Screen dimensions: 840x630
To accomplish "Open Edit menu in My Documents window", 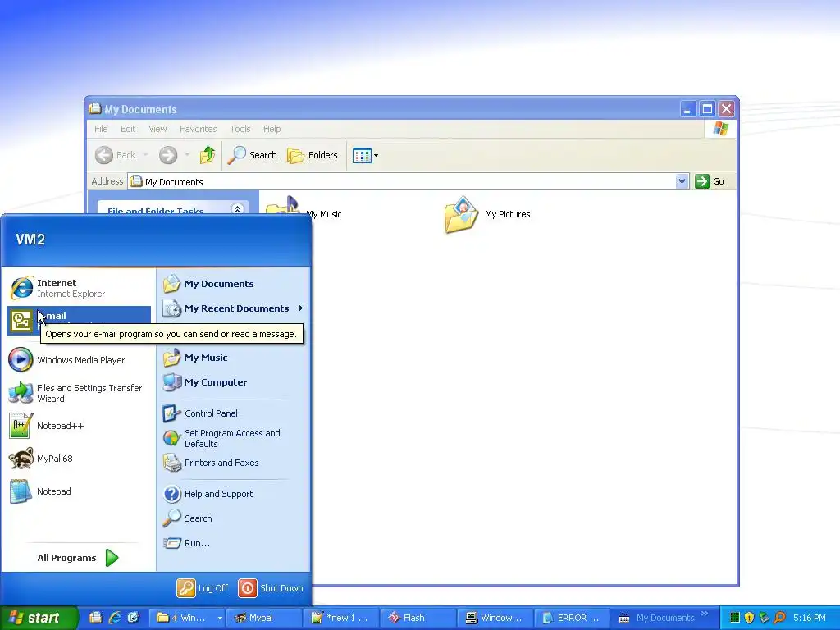I will (127, 129).
